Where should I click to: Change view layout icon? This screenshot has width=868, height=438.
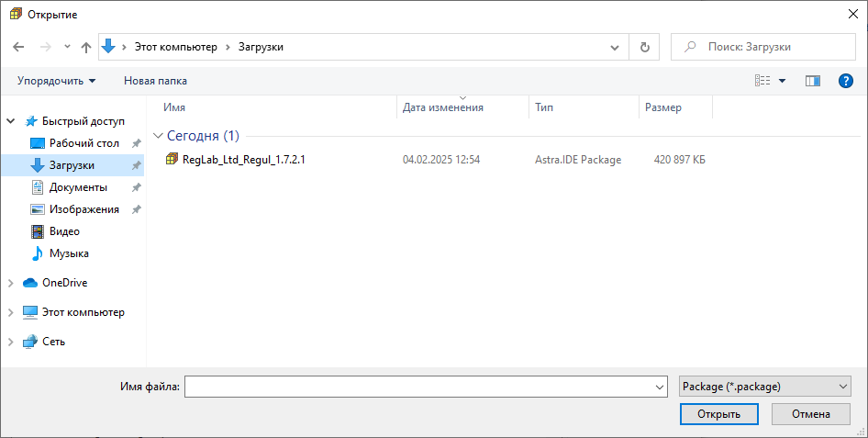point(762,81)
